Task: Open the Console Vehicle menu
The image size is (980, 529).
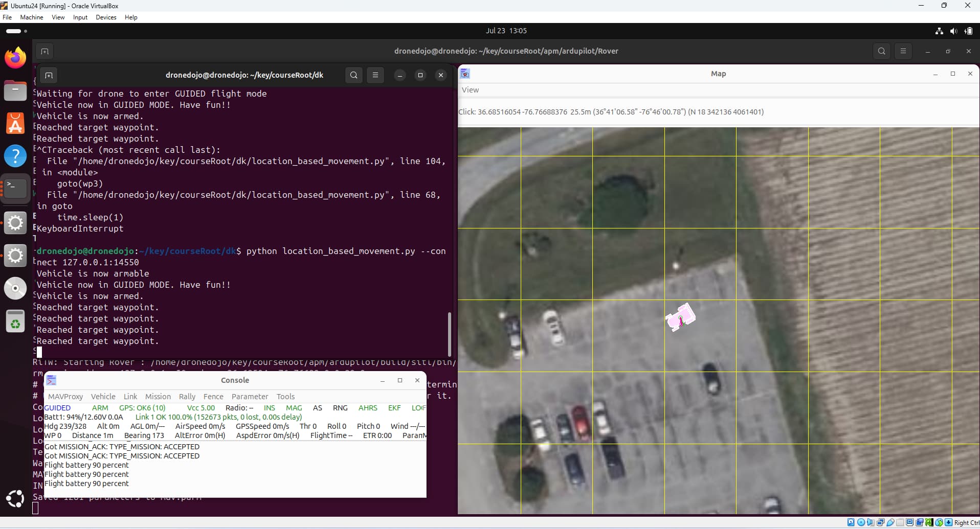Action: (x=103, y=397)
